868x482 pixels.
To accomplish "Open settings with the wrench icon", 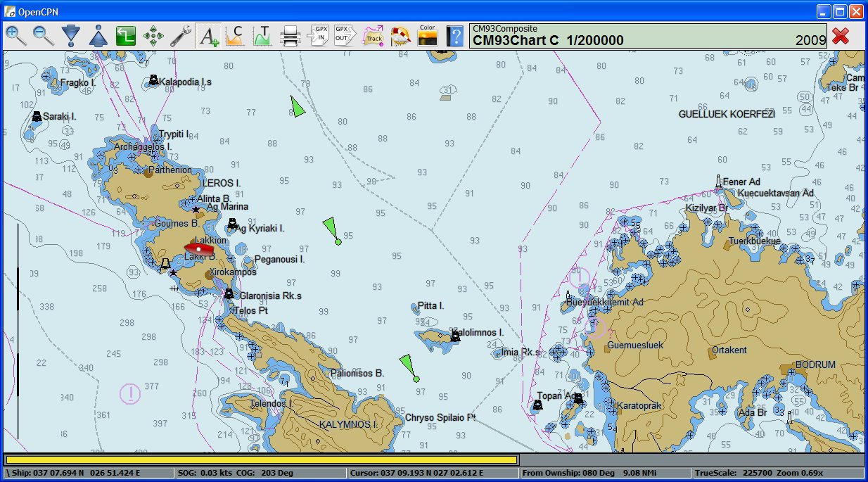I will point(181,35).
